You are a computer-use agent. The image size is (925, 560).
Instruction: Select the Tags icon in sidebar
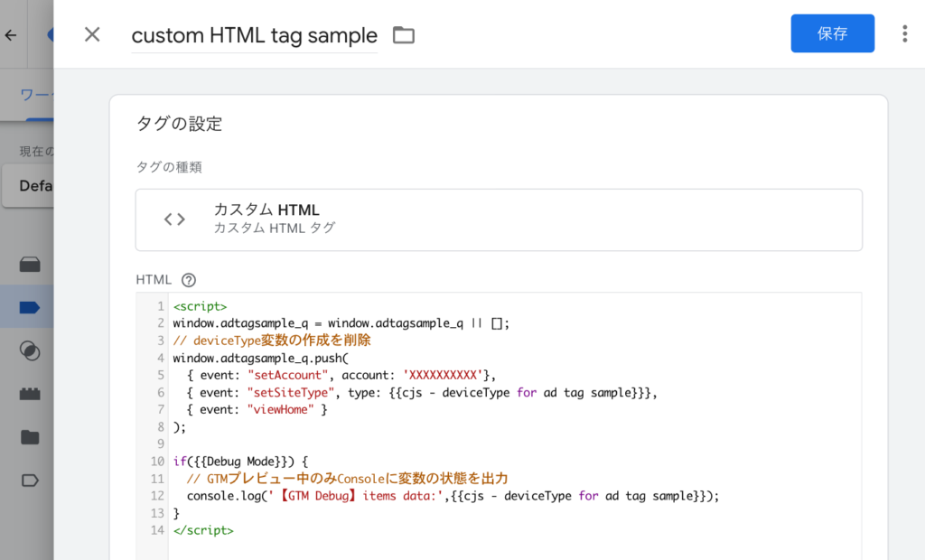[30, 308]
